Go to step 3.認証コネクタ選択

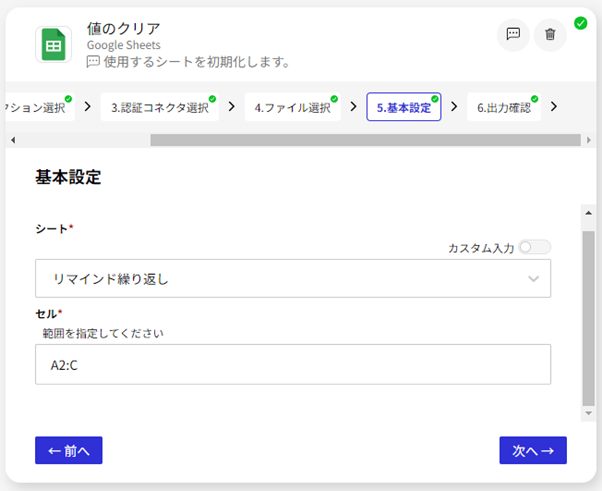160,107
